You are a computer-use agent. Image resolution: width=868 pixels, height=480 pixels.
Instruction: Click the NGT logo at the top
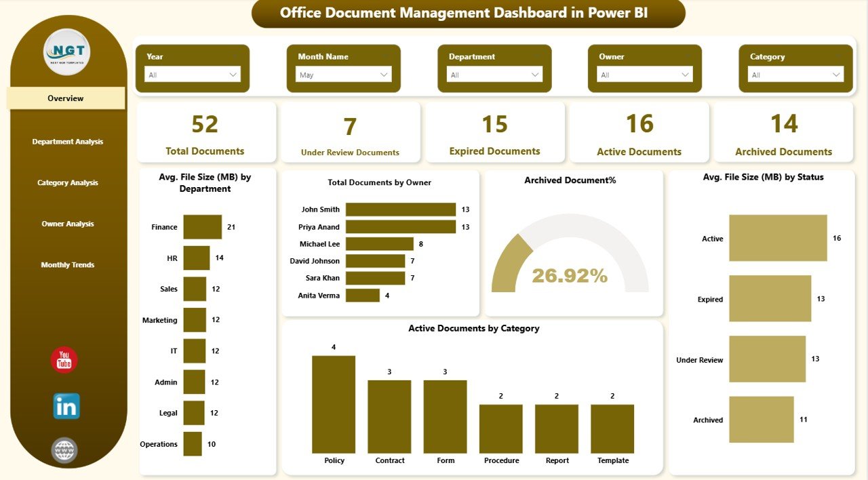click(66, 52)
